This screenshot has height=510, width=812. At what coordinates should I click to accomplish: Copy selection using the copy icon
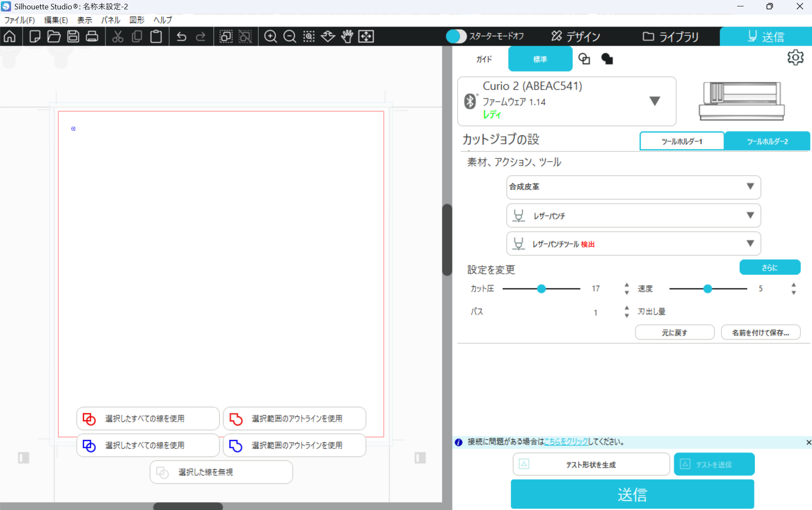(137, 37)
